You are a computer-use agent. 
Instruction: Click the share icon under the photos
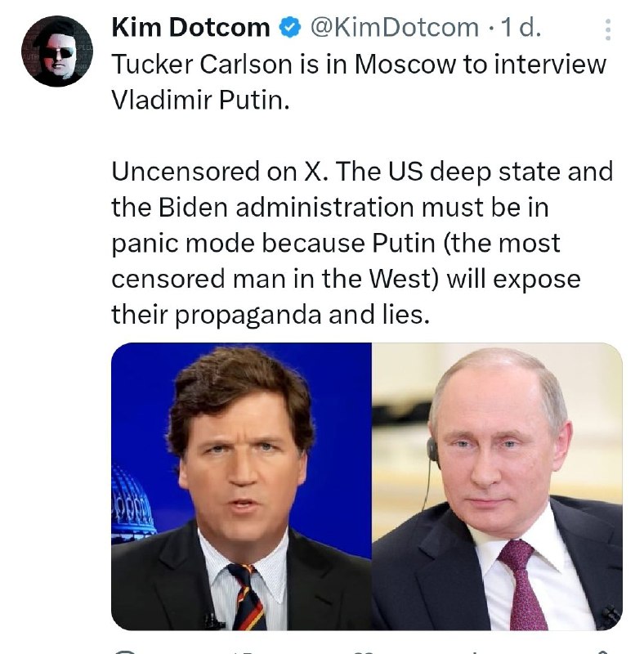pos(601,652)
